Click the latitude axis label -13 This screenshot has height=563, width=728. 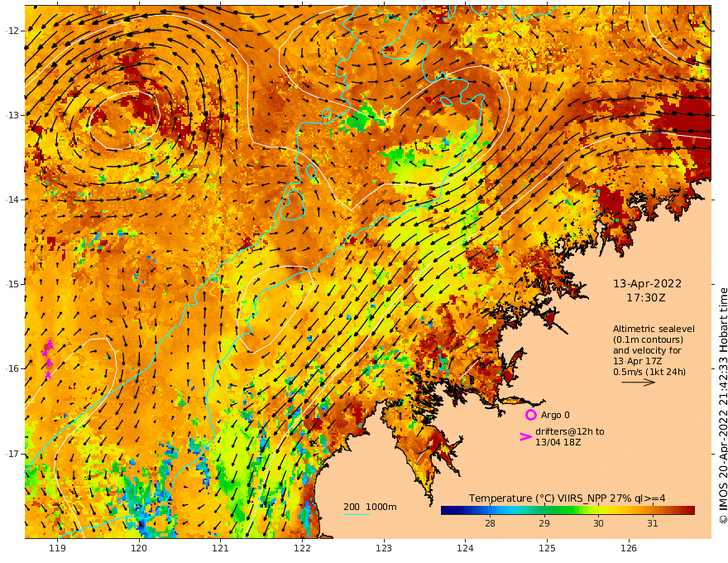pos(12,115)
